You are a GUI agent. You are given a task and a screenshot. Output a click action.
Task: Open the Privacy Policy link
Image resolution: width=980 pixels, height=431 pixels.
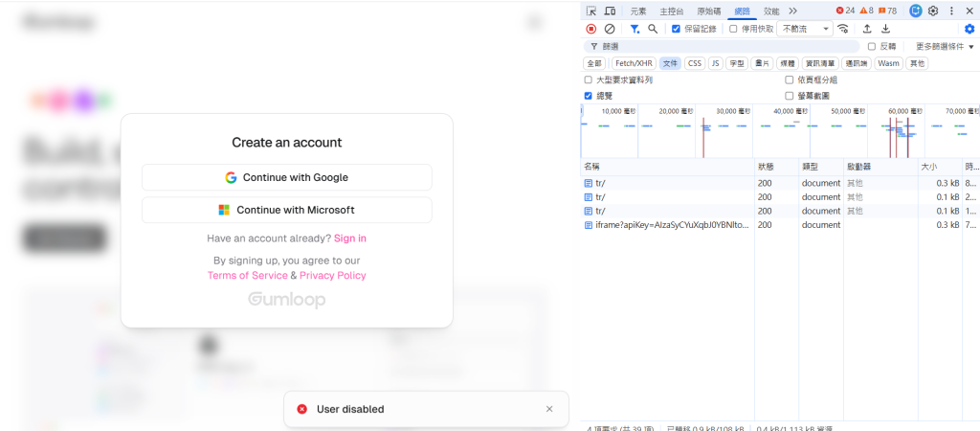click(x=332, y=275)
